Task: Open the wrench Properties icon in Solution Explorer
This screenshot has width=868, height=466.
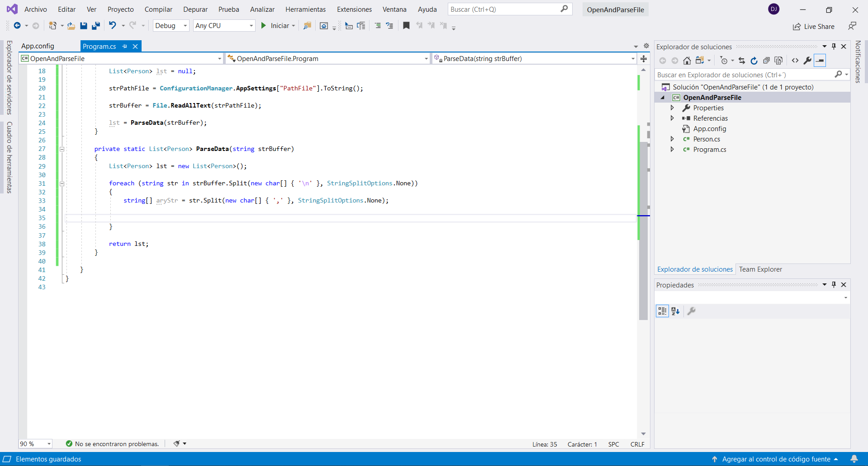Action: pos(807,61)
